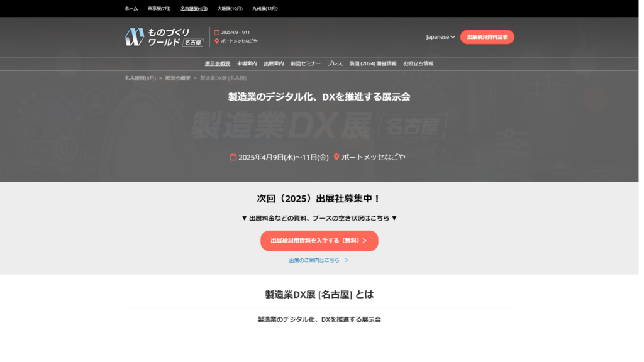Viewport: 644px width, 362px height.
Task: Open the 前回セミナー menu item
Action: click(x=306, y=63)
